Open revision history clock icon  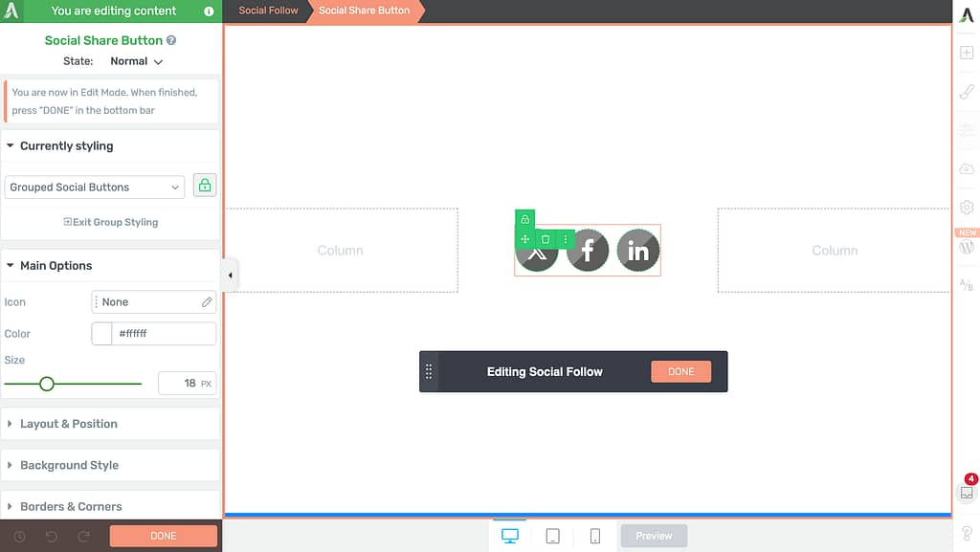[19, 537]
